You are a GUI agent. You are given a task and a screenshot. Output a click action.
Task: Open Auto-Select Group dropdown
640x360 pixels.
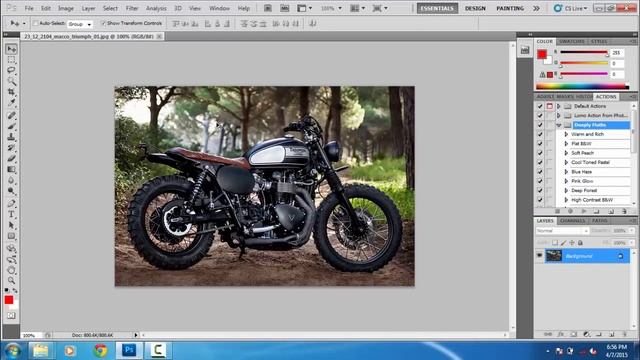[80, 24]
